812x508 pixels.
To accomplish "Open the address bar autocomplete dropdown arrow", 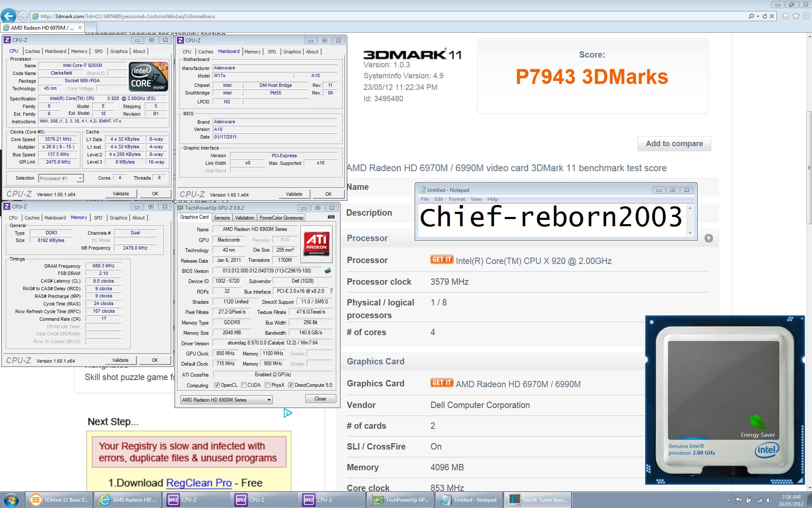I will click(758, 16).
